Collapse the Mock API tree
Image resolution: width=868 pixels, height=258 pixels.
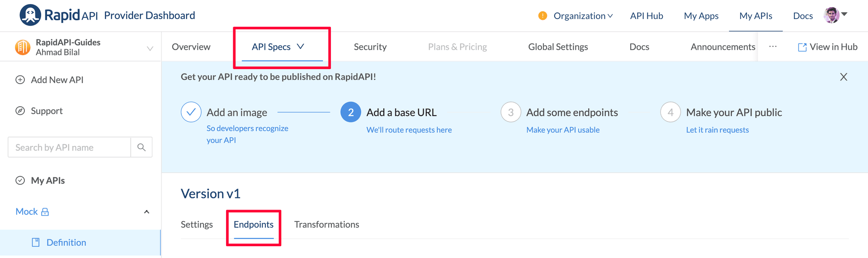146,212
